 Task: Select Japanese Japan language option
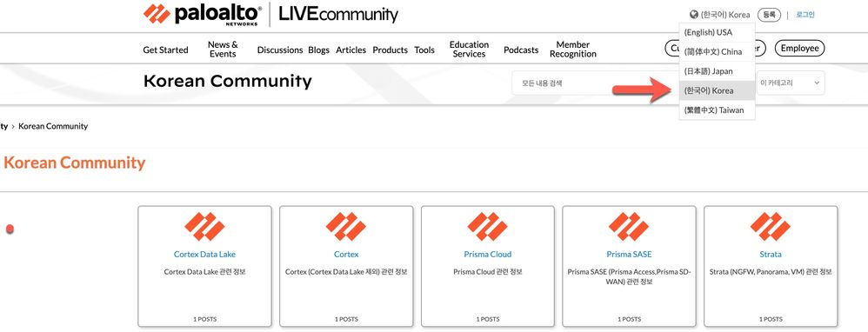point(717,70)
